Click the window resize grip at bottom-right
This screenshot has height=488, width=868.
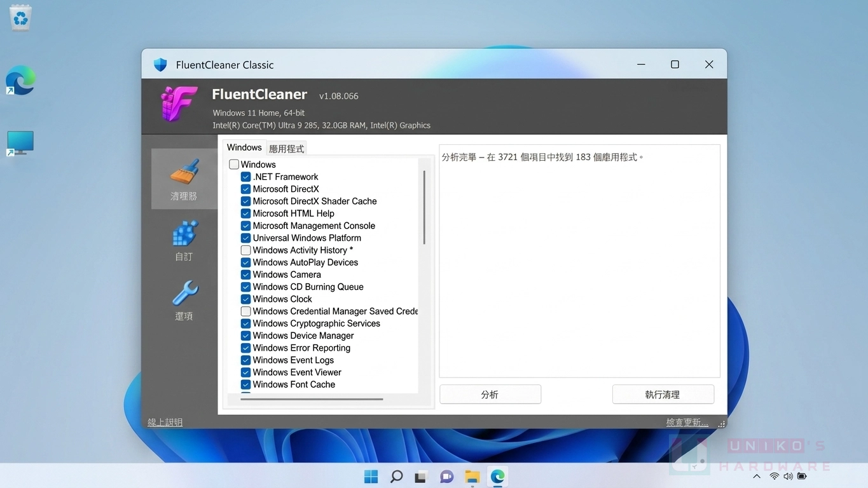pyautogui.click(x=721, y=423)
